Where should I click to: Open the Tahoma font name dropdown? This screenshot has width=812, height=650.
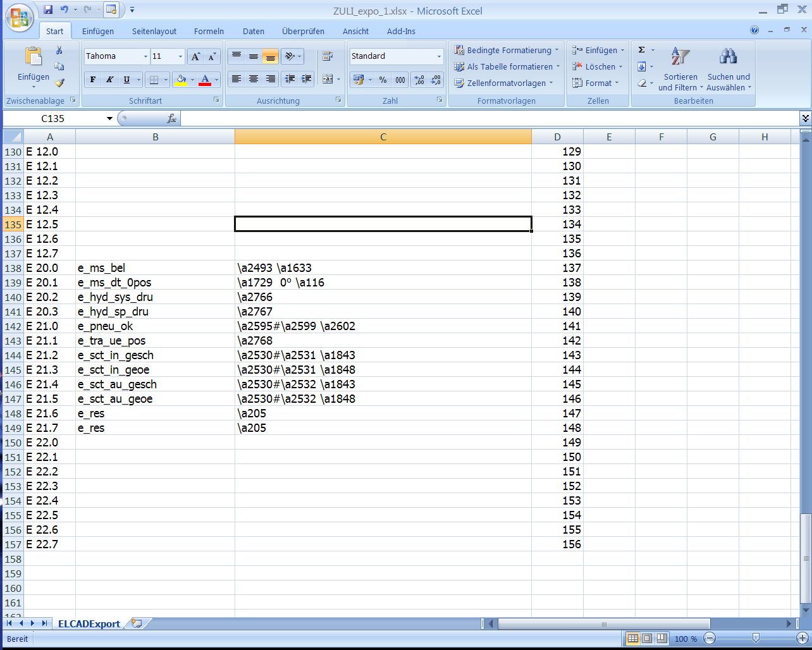[x=145, y=56]
